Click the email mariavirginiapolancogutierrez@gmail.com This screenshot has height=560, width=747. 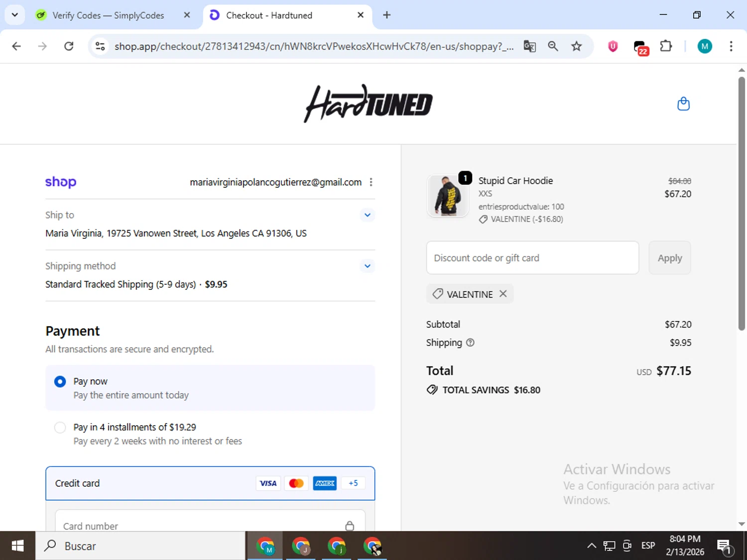275,182
